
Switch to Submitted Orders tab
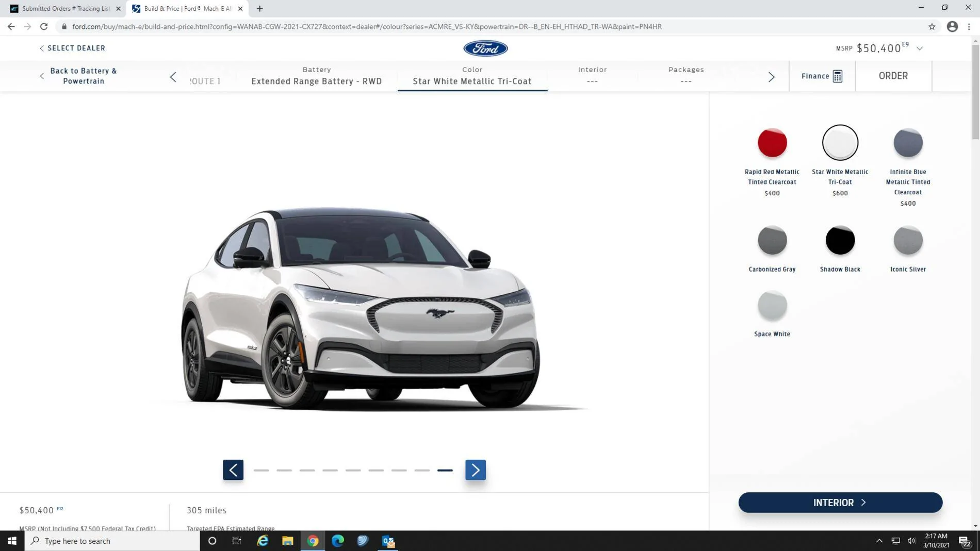[x=66, y=9]
